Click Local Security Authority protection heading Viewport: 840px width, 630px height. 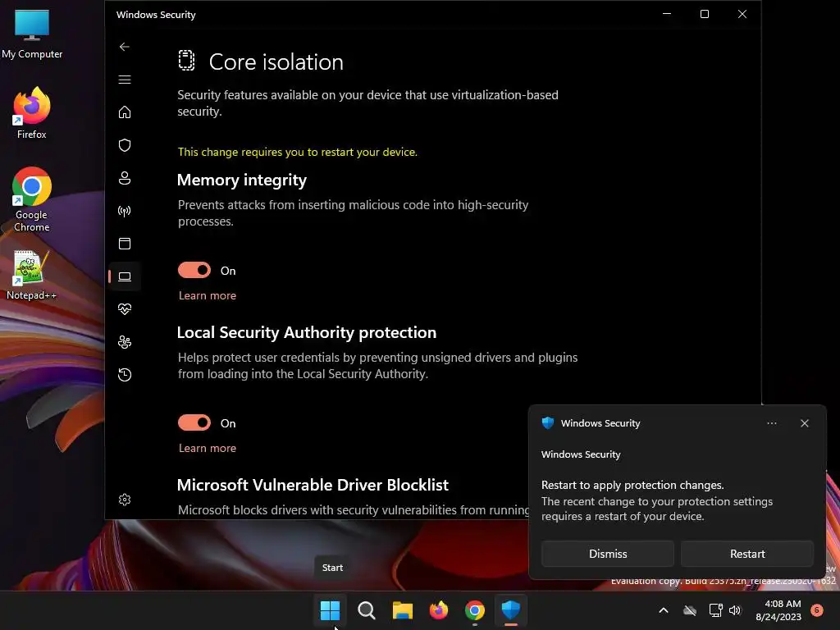pyautogui.click(x=307, y=332)
